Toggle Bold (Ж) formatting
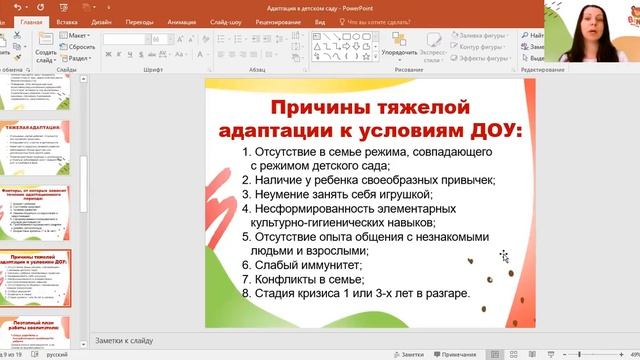Image resolution: width=640 pixels, height=360 pixels. click(x=109, y=54)
